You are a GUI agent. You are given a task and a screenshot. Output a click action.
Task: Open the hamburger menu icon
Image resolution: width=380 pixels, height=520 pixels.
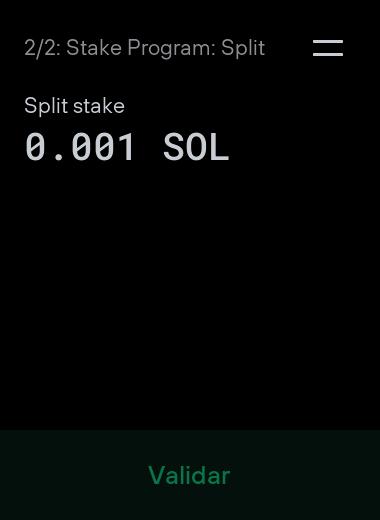click(328, 48)
